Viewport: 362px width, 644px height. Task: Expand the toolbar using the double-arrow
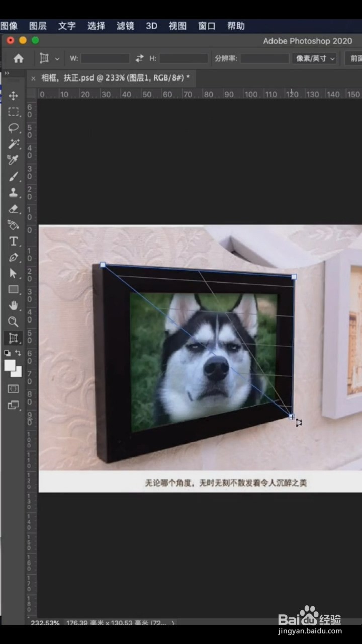7,73
